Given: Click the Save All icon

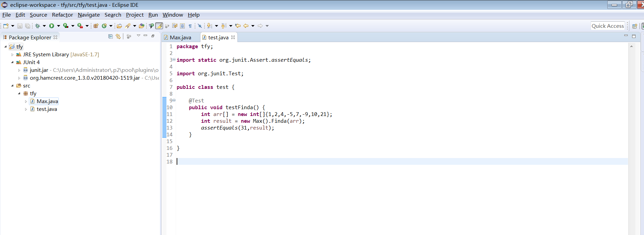Looking at the screenshot, I should point(28,26).
